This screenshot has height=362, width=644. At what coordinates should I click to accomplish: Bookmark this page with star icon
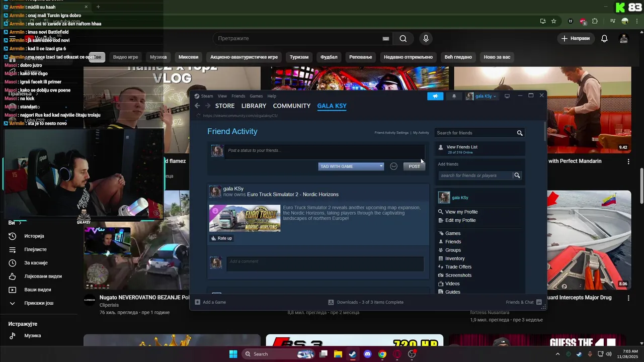[553, 21]
